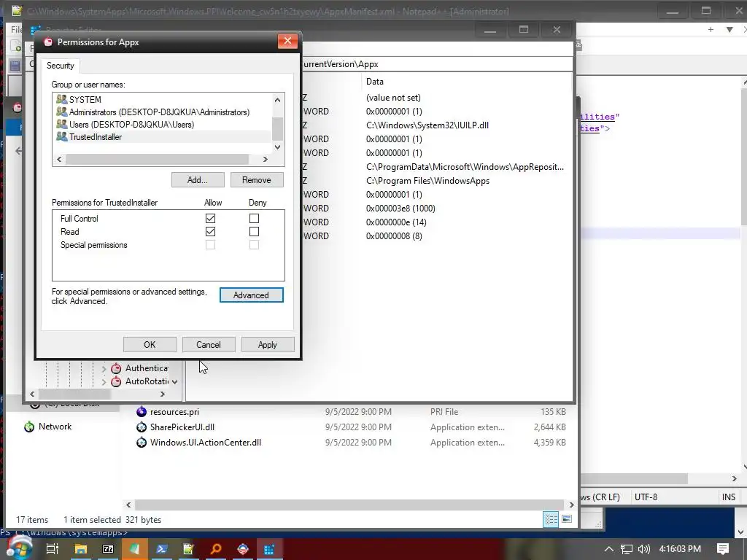This screenshot has height=560, width=747.
Task: Click up arrow of user list scrollbar
Action: click(277, 100)
